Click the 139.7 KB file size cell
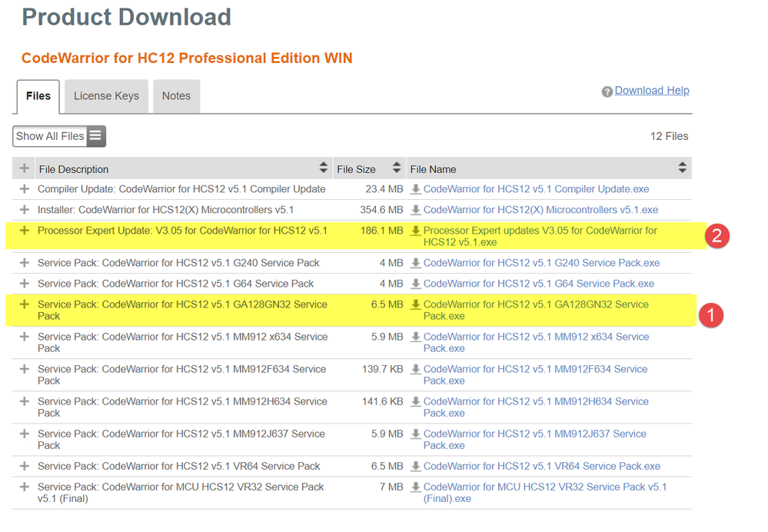The image size is (768, 532). 383,369
